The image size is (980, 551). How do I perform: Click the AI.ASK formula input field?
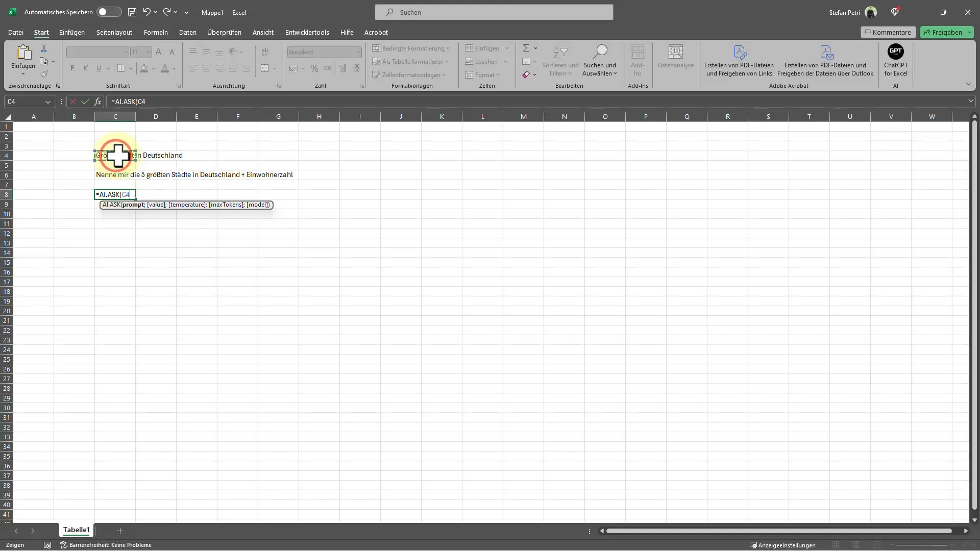coord(114,194)
